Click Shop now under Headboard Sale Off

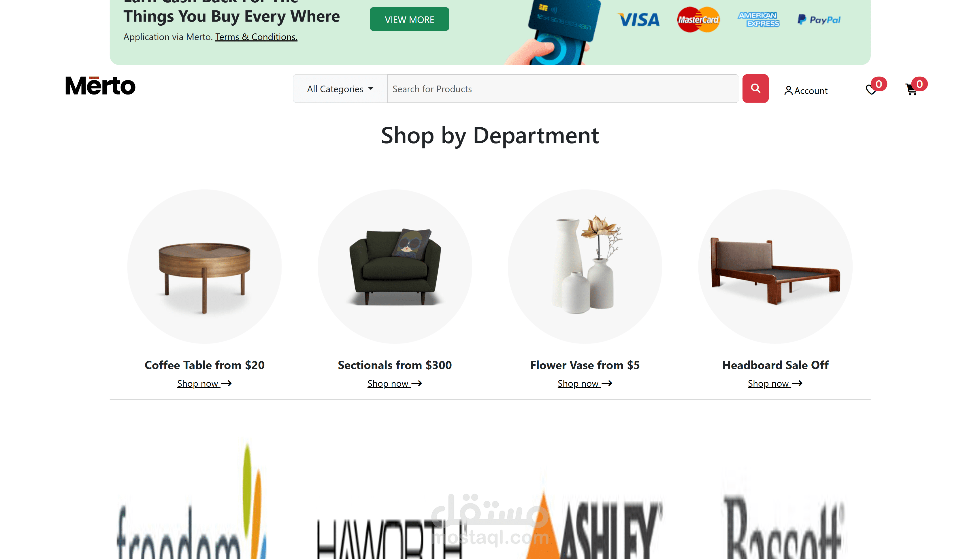point(775,383)
